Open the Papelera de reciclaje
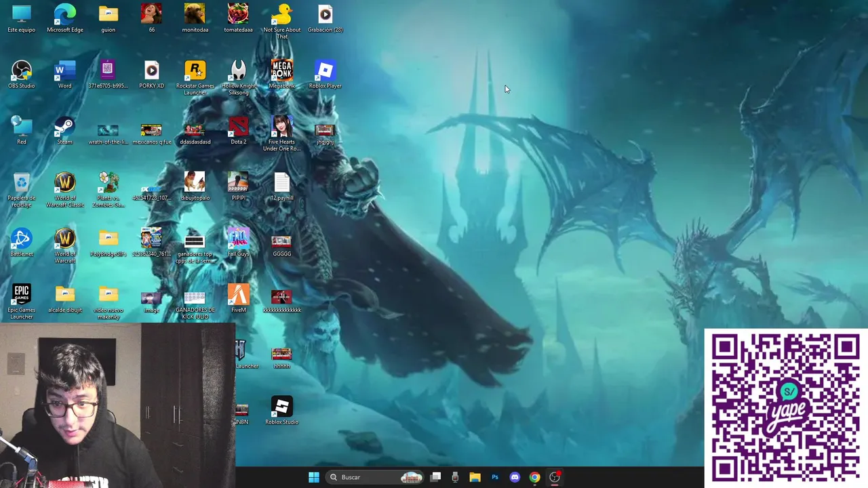The height and width of the screenshot is (488, 868). coord(21,190)
